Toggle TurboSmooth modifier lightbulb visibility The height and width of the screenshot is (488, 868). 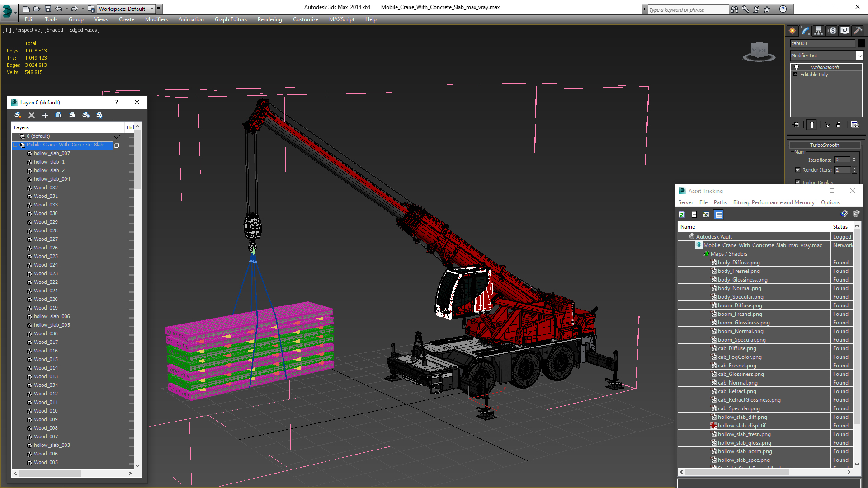(x=797, y=67)
